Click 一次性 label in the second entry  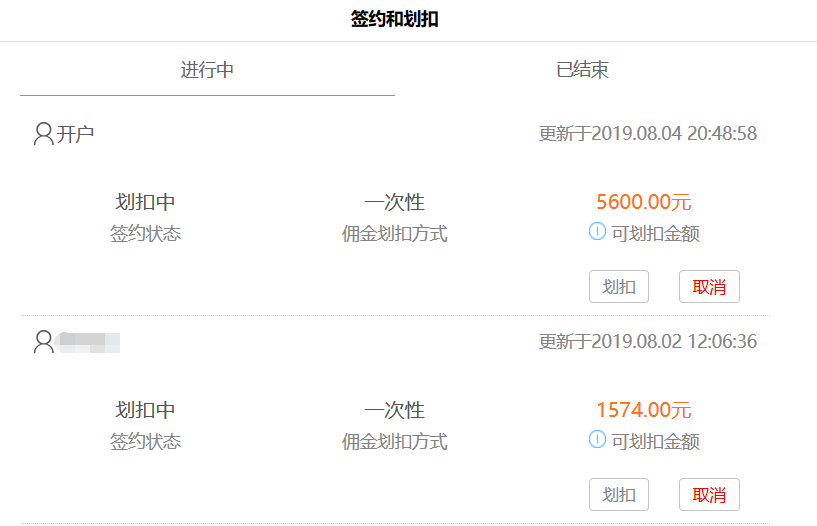394,410
